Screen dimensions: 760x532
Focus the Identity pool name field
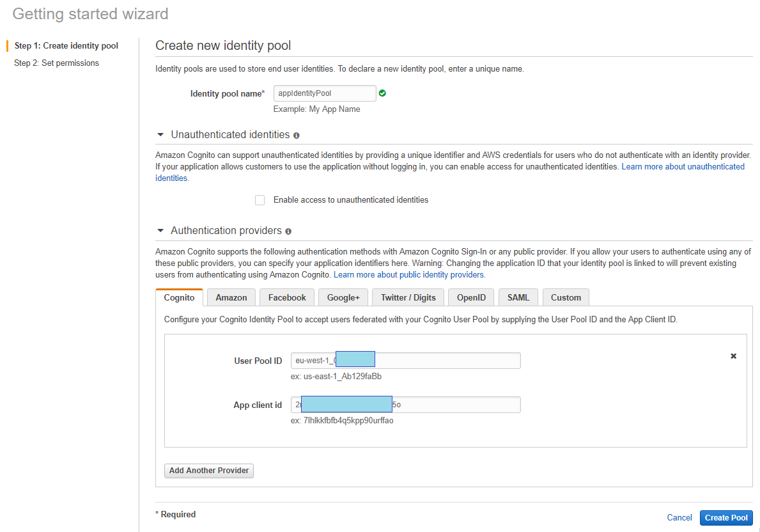[324, 93]
